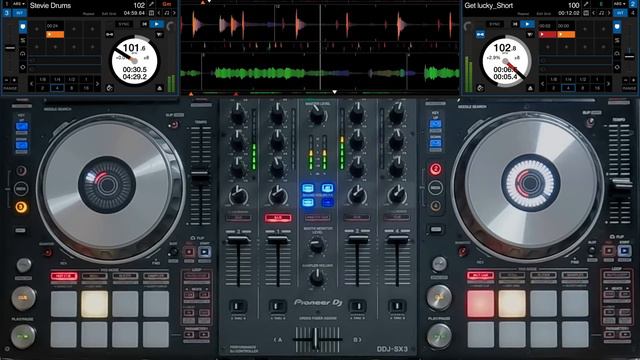Tap the lit second performance pad on left deck
This screenshot has height=360, width=640.
94,304
